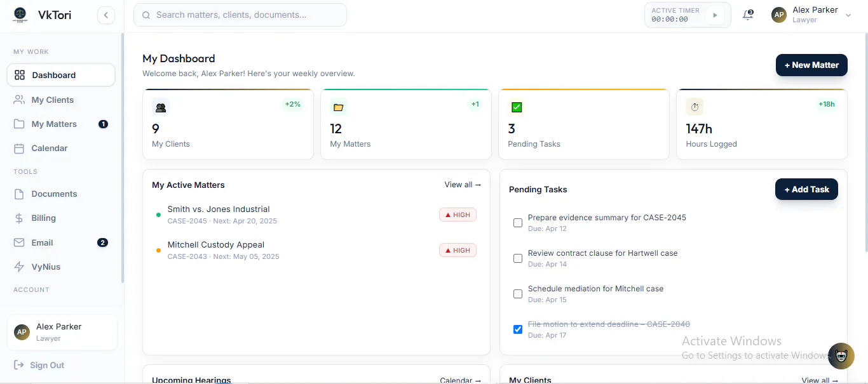Click the Sign Out arrow icon
This screenshot has height=384, width=868.
point(18,365)
